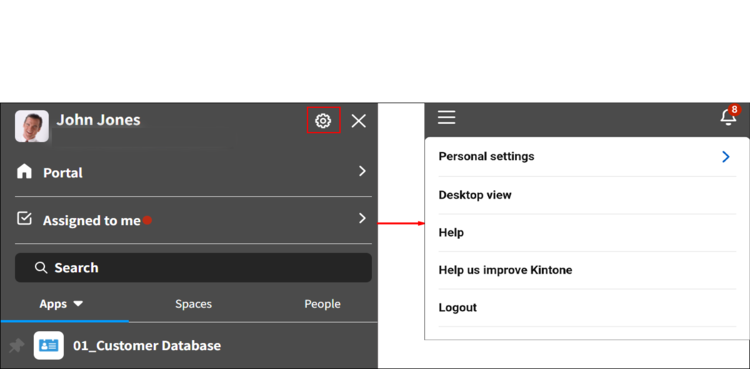Screen dimensions: 750x369
Task: Choose Logout from the menu
Action: (458, 307)
